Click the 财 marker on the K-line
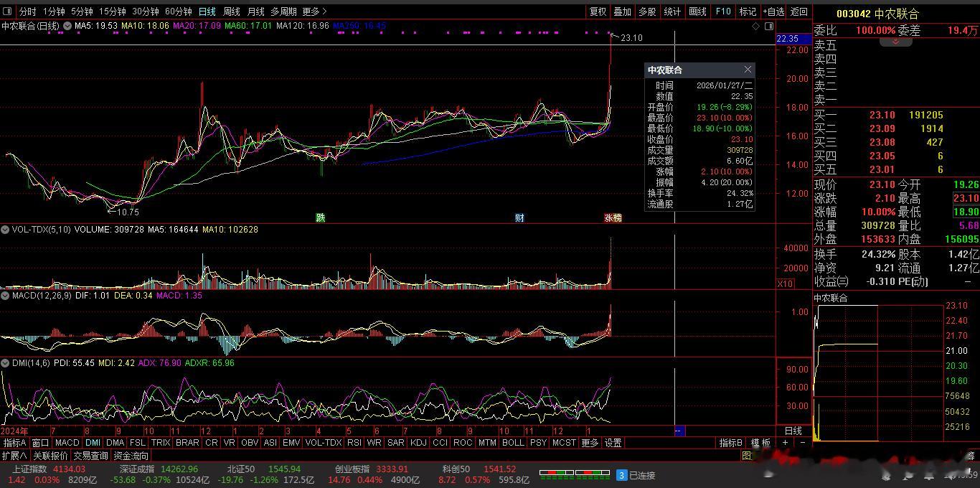The image size is (980, 488). pyautogui.click(x=519, y=218)
